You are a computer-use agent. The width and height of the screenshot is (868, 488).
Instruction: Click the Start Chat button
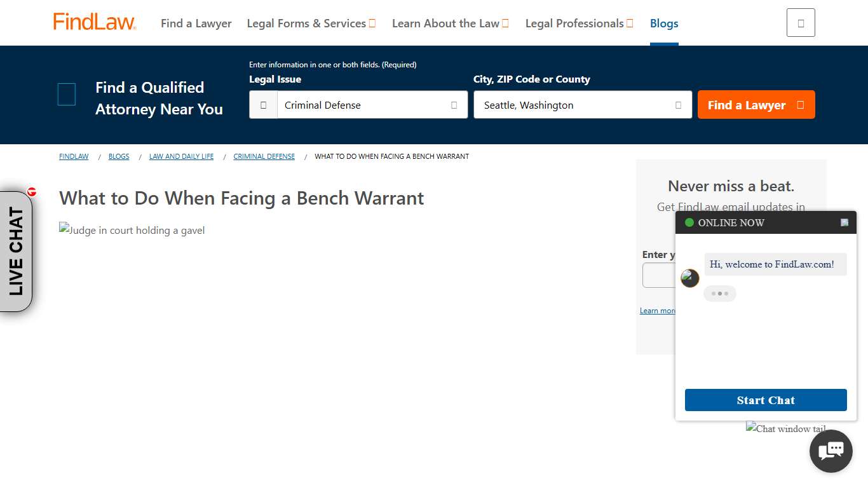pos(765,400)
